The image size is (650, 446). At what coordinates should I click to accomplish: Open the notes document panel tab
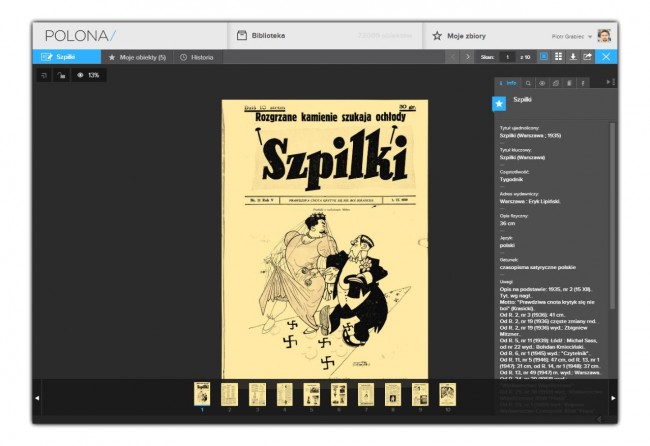pos(569,83)
